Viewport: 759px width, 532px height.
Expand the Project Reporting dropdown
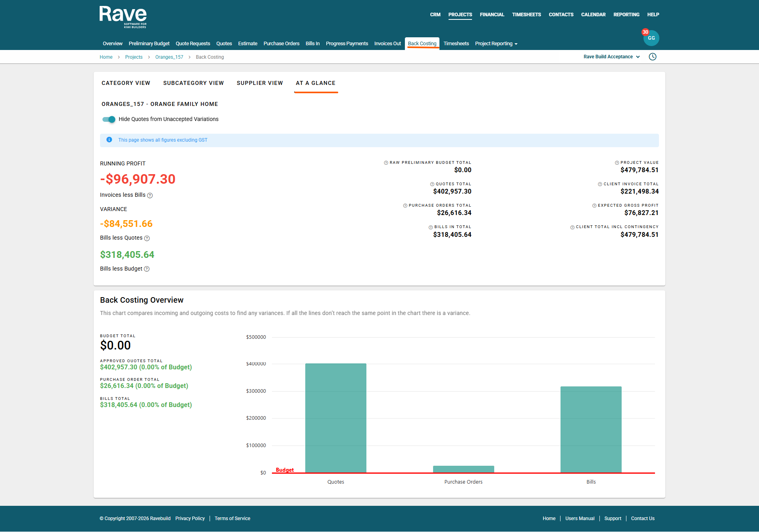click(496, 44)
